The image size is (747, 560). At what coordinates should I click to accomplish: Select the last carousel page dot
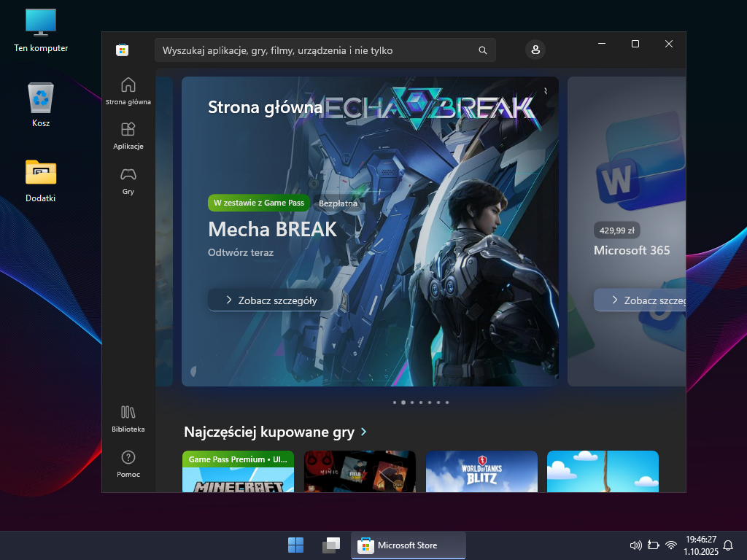[447, 402]
